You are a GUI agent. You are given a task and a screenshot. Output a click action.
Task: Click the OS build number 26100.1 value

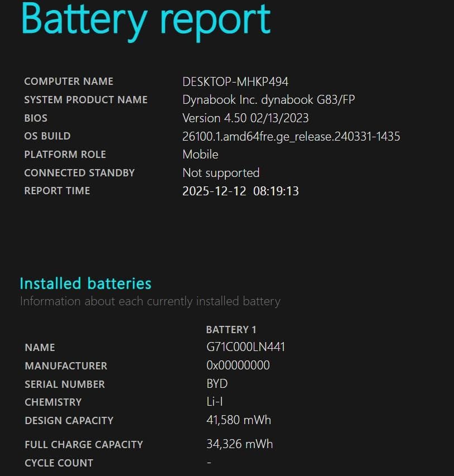pos(291,136)
